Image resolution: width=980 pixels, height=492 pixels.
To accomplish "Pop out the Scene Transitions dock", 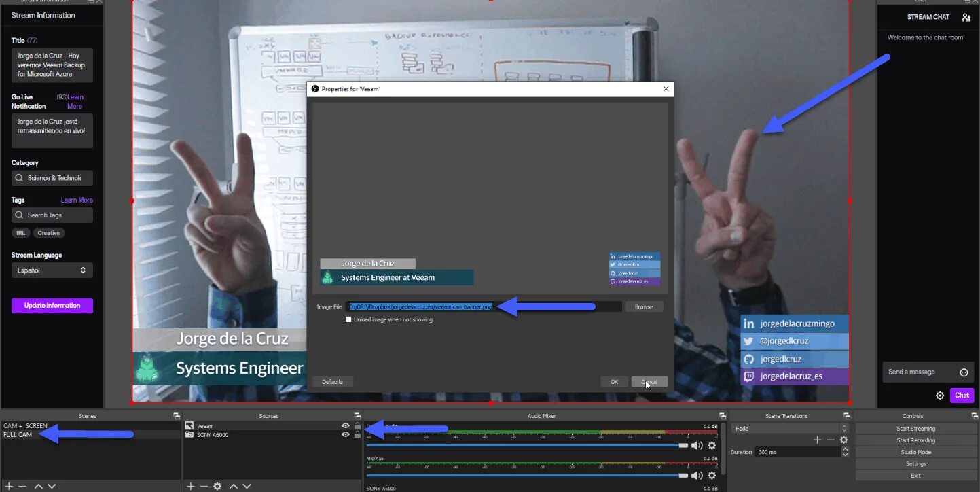I will [846, 416].
